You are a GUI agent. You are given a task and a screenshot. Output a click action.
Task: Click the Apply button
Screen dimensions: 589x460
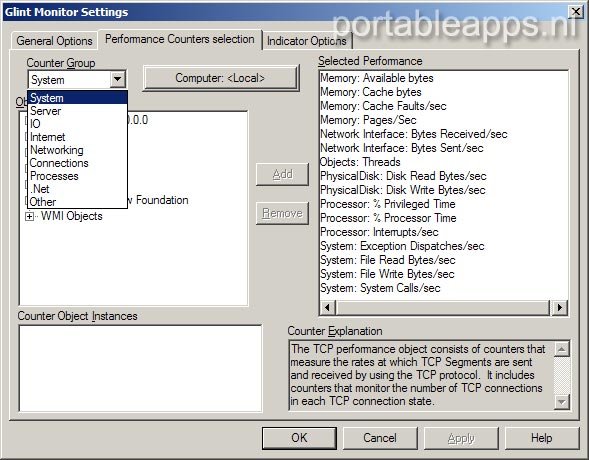coord(461,438)
